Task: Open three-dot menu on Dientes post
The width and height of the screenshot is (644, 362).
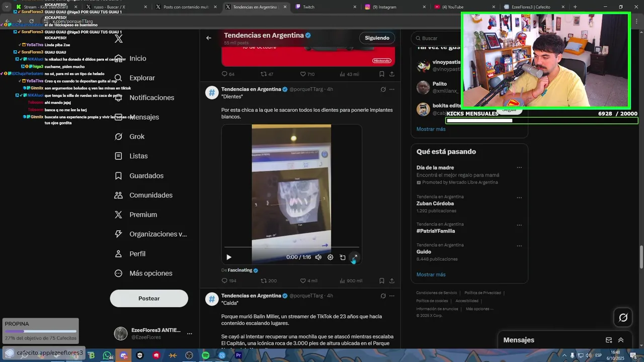Action: 392,89
